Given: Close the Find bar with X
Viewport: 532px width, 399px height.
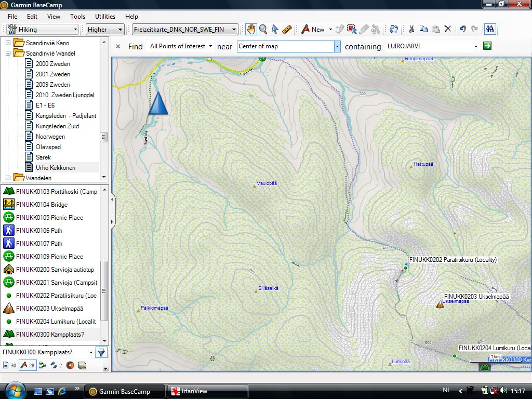Looking at the screenshot, I should click(x=118, y=46).
